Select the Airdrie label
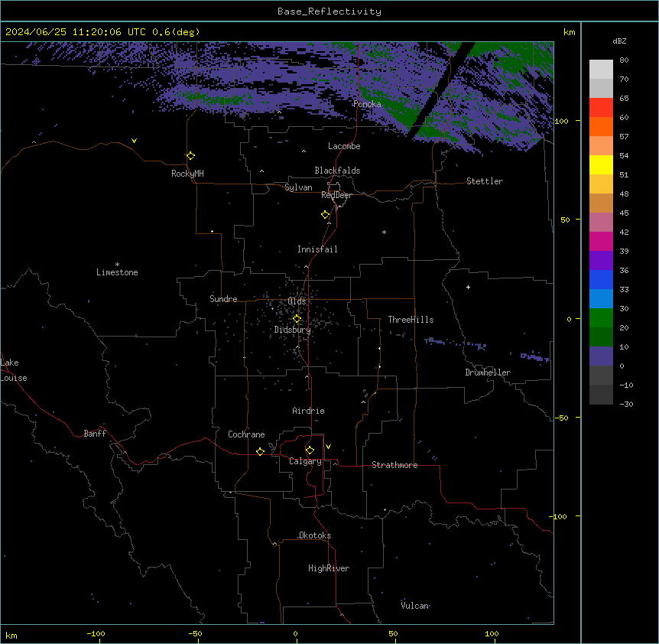 [309, 411]
